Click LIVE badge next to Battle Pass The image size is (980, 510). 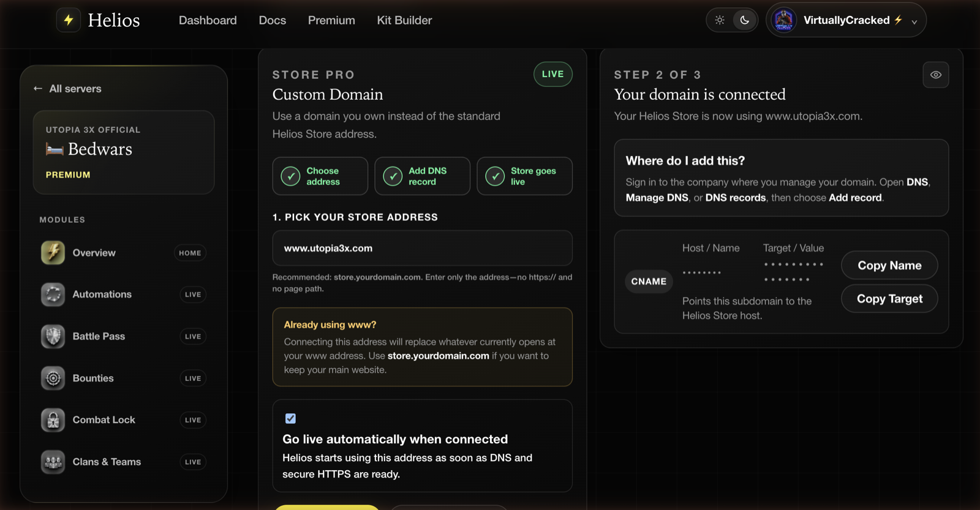(x=193, y=336)
